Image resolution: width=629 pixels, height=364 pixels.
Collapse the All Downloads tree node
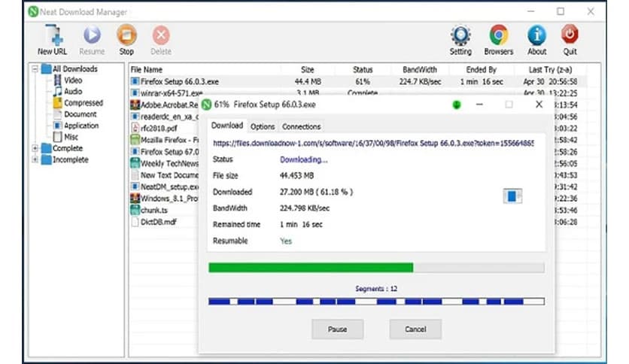point(35,69)
